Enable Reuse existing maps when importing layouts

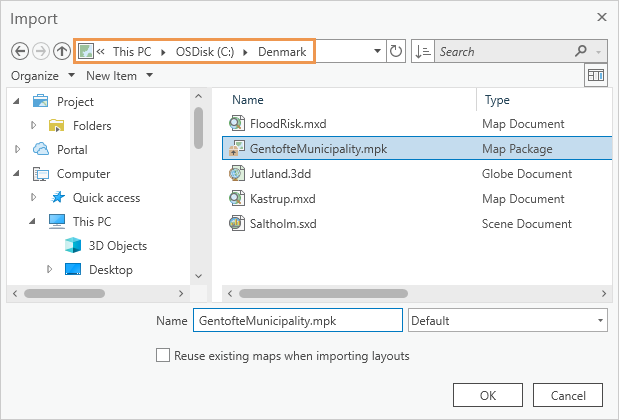pos(163,355)
